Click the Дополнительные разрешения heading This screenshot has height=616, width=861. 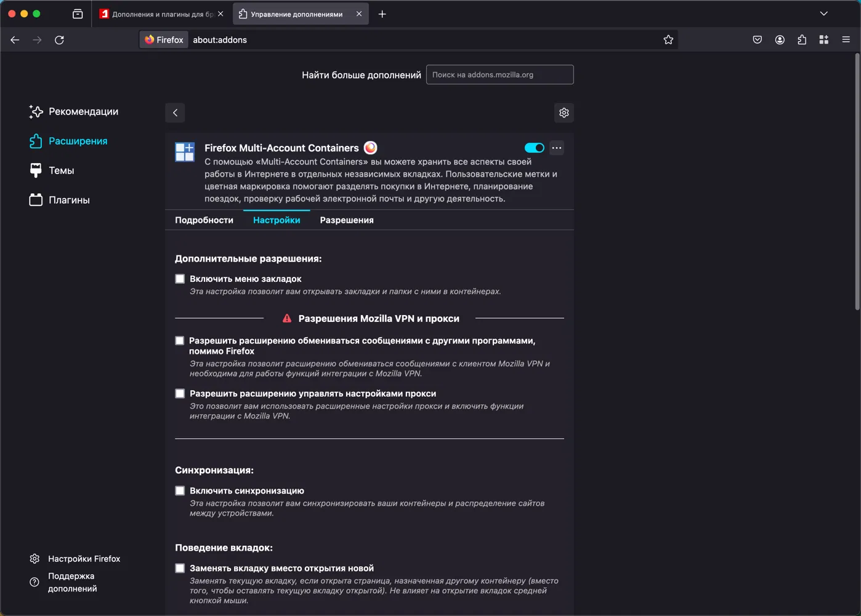248,258
